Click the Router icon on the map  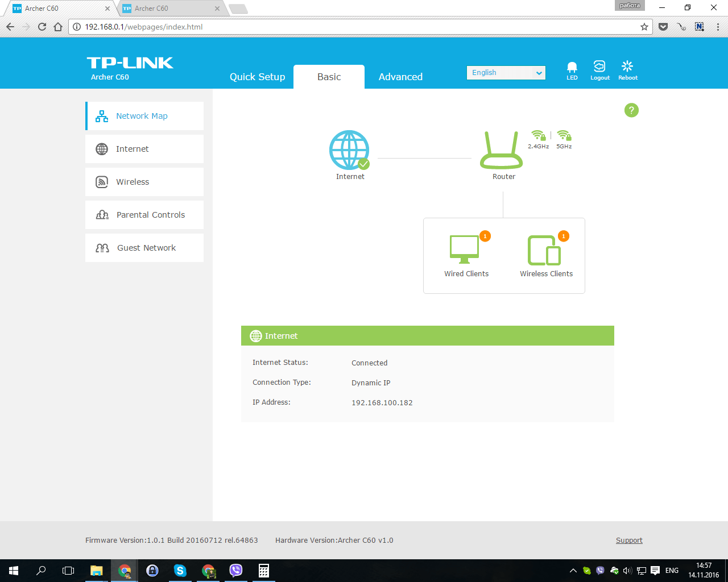(x=501, y=151)
